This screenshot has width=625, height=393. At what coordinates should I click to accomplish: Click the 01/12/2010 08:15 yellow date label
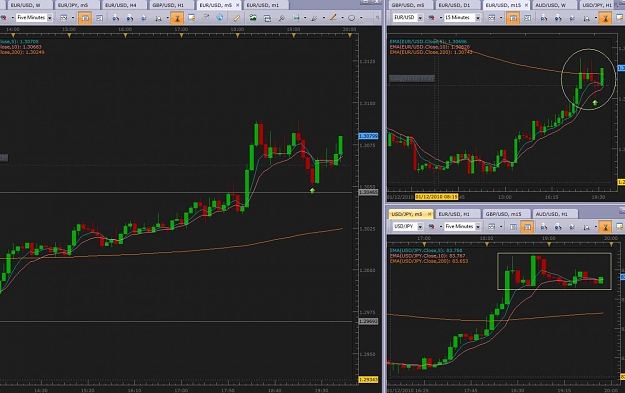click(436, 196)
